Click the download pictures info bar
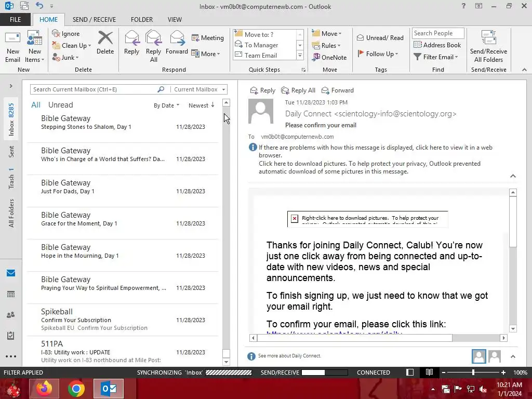The height and width of the screenshot is (399, 532). click(x=369, y=167)
